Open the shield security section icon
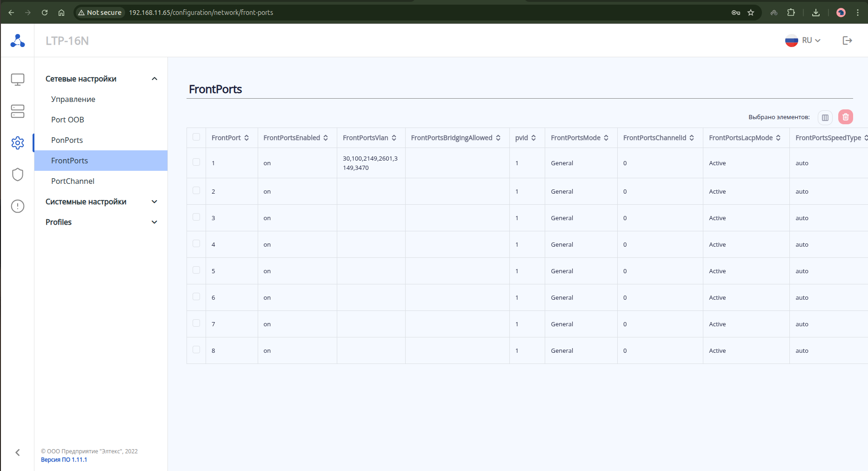 (x=18, y=175)
